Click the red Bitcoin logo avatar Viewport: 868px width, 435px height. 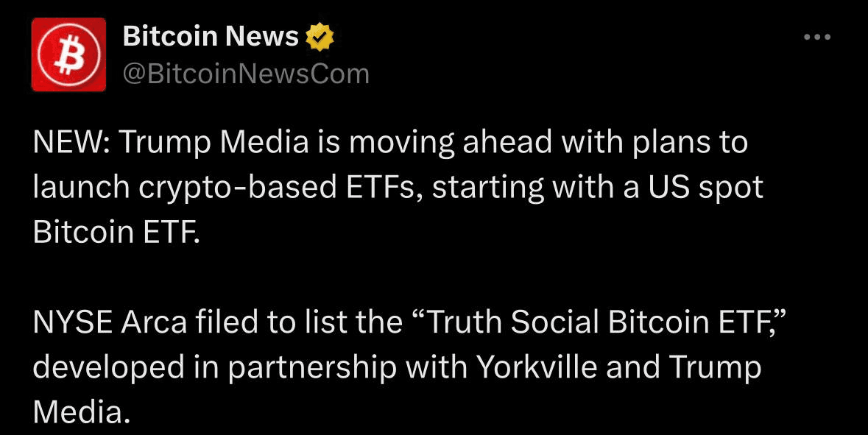click(x=68, y=54)
